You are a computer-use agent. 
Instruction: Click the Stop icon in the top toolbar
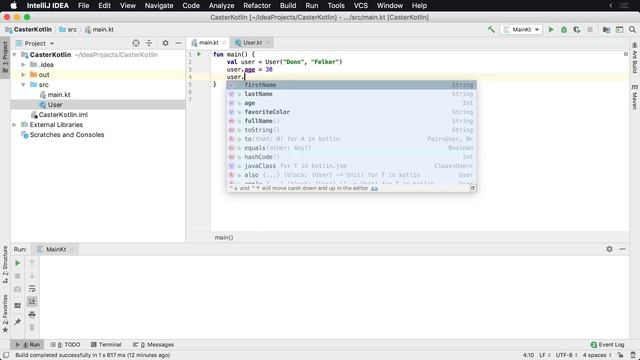(x=590, y=29)
